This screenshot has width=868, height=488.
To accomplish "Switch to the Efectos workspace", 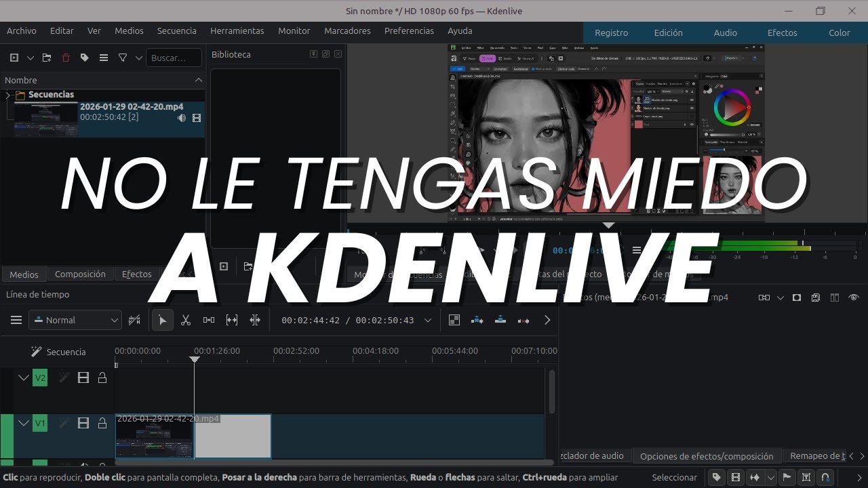I will coord(783,33).
